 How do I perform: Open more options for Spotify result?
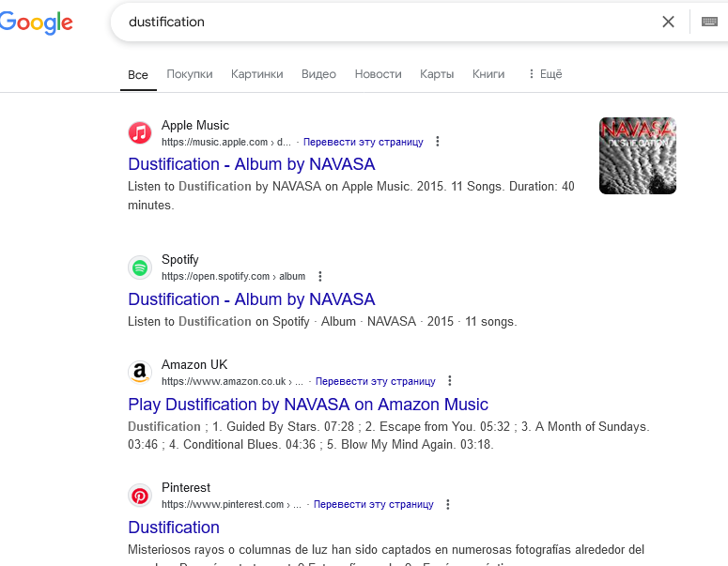pos(320,277)
